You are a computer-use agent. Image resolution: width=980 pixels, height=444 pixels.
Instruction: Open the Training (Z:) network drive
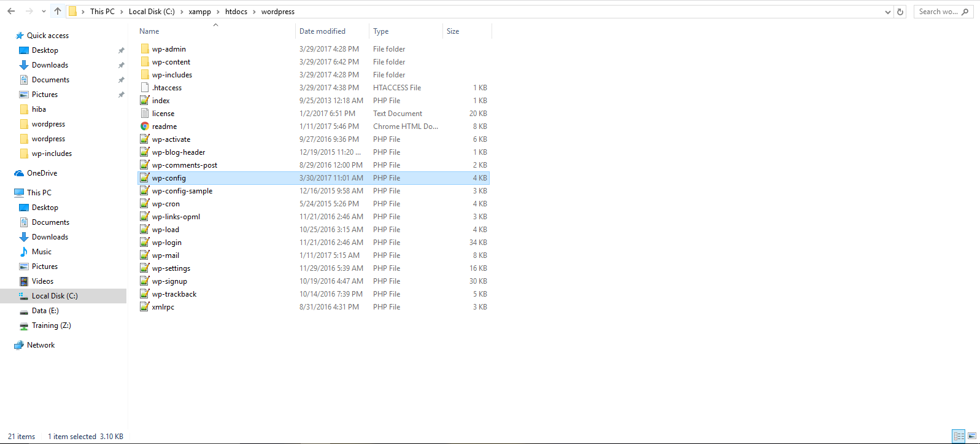pos(51,325)
